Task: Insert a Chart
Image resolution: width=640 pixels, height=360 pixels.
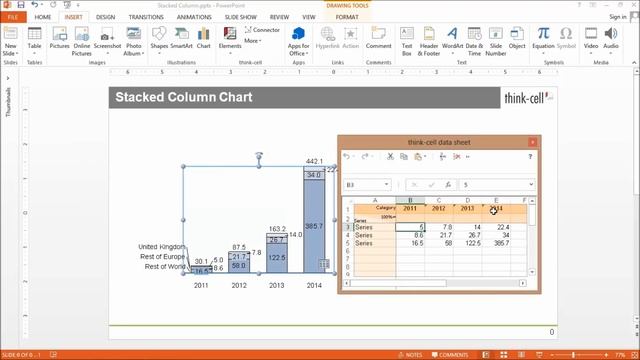Action: 203,38
